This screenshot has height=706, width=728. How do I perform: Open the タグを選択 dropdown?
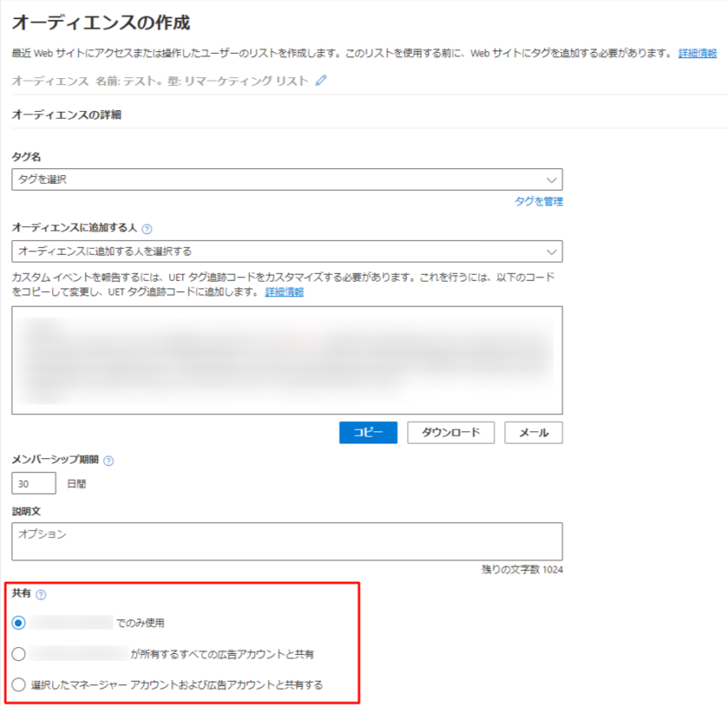click(287, 179)
